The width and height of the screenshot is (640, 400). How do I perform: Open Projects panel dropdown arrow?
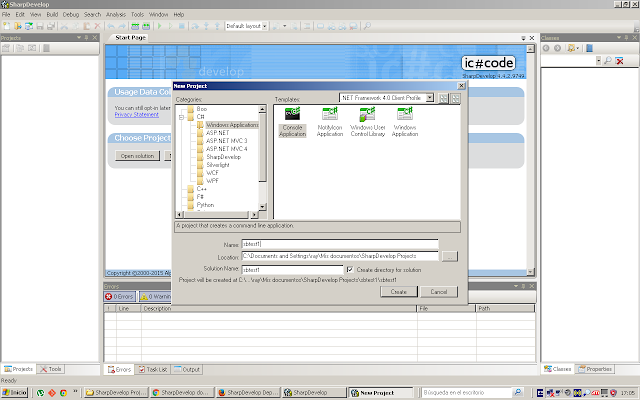(79, 38)
